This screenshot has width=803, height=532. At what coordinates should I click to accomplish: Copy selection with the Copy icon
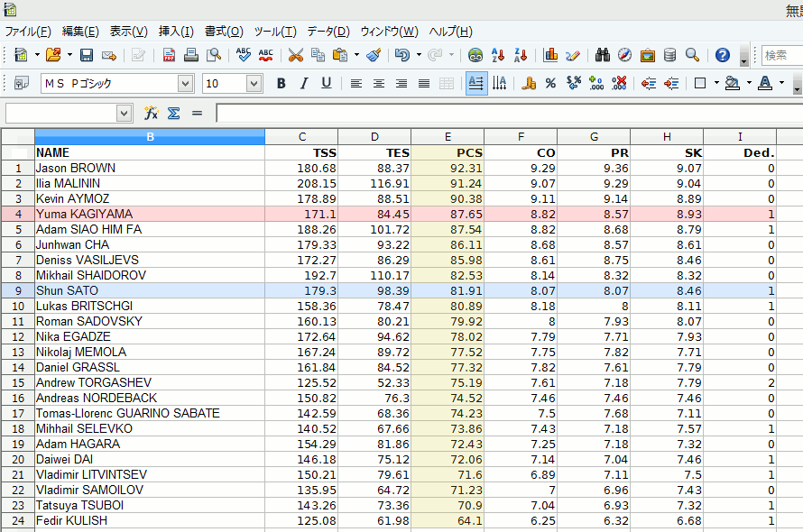click(318, 55)
